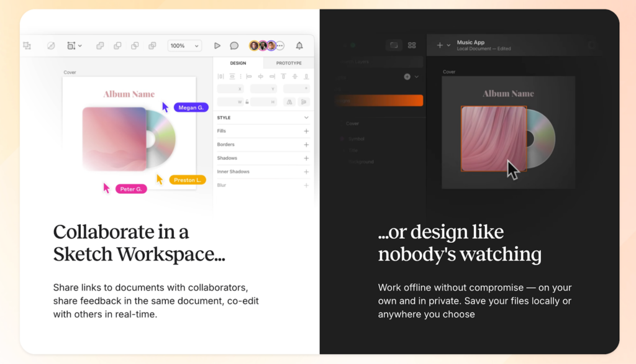
Task: Select the Symbol layer in the layer list
Action: point(356,139)
